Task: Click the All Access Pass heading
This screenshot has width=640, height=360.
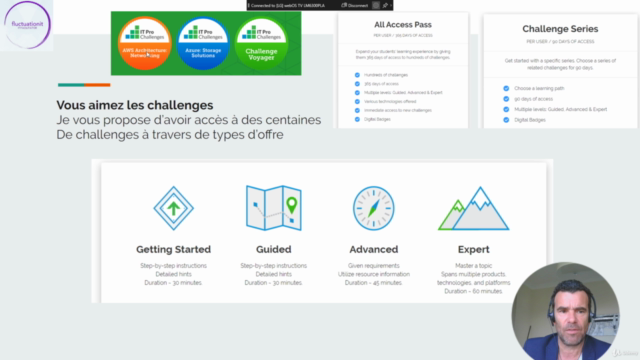Action: [x=403, y=25]
